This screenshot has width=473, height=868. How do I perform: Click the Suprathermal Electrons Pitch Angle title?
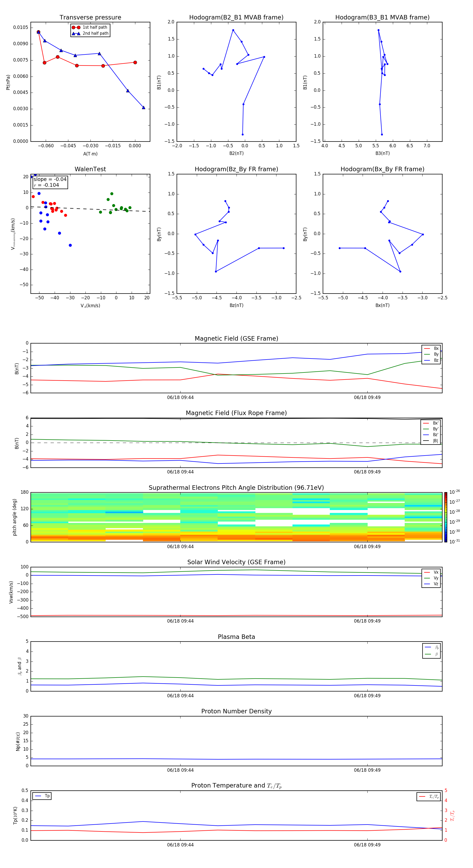pyautogui.click(x=236, y=488)
